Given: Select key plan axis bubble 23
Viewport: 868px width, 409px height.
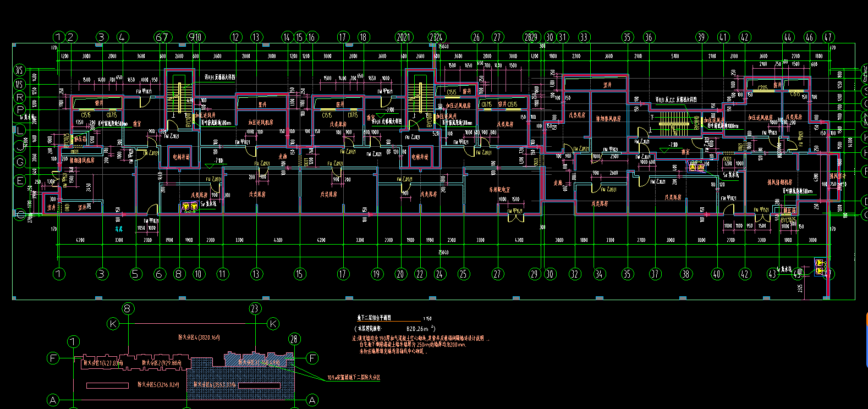Looking at the screenshot, I should click(x=255, y=308).
